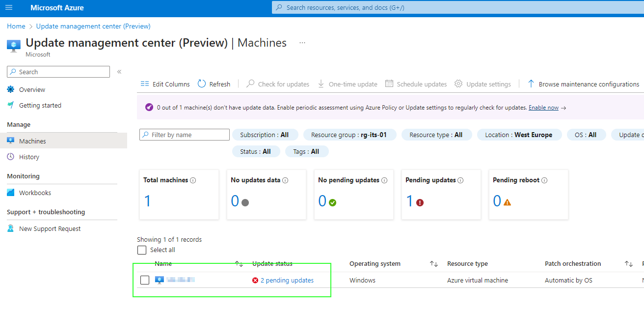Open the Resource group : rg-its-01 filter
644x312 pixels.
349,135
